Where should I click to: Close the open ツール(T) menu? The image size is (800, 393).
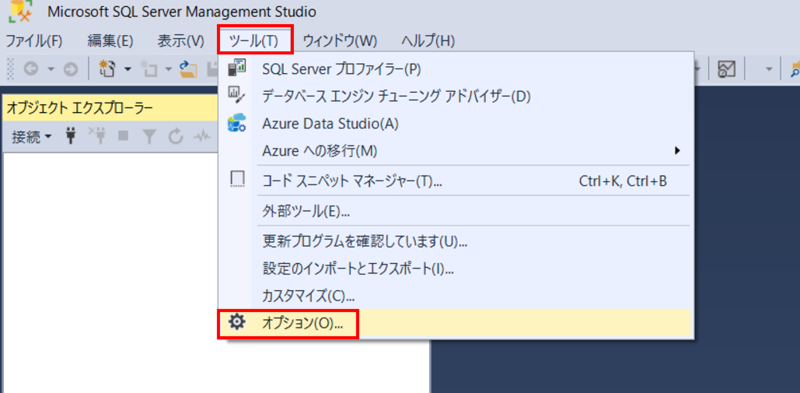tap(254, 41)
